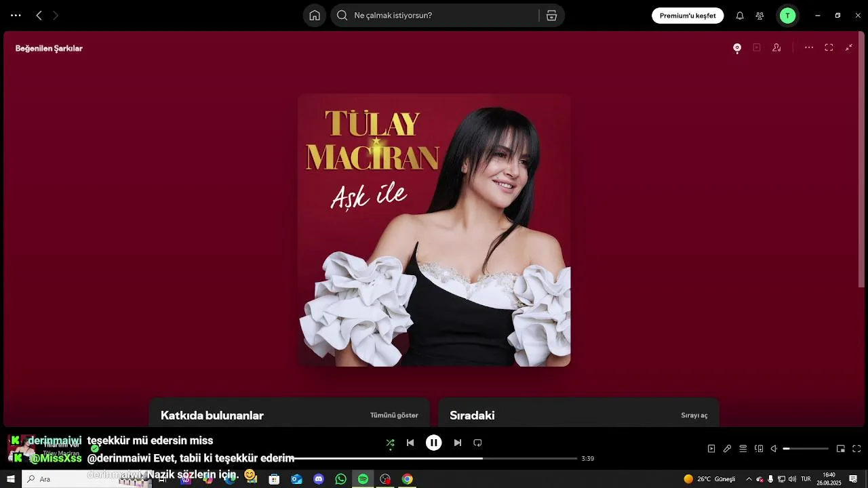Enter fullscreen via header bracket icon
This screenshot has height=488, width=868.
pos(829,48)
